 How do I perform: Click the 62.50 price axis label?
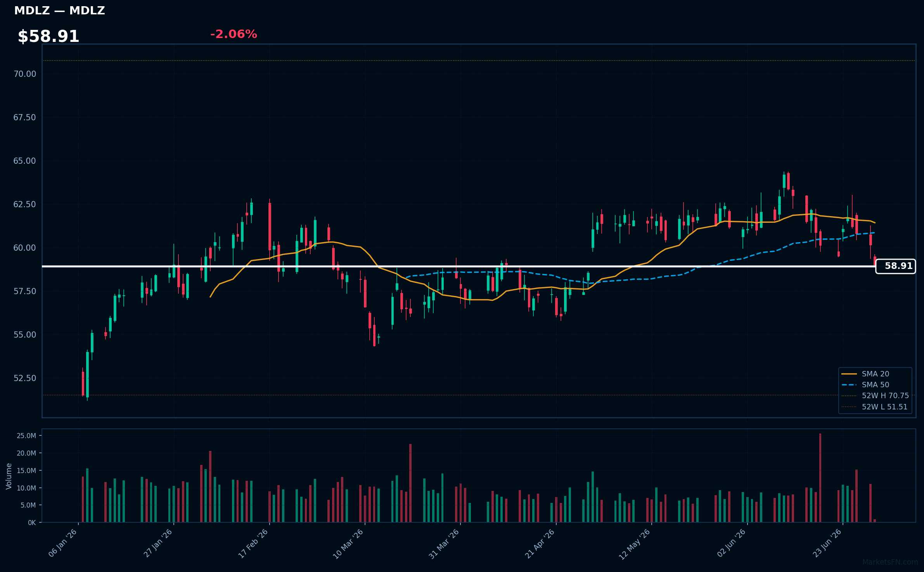click(24, 204)
